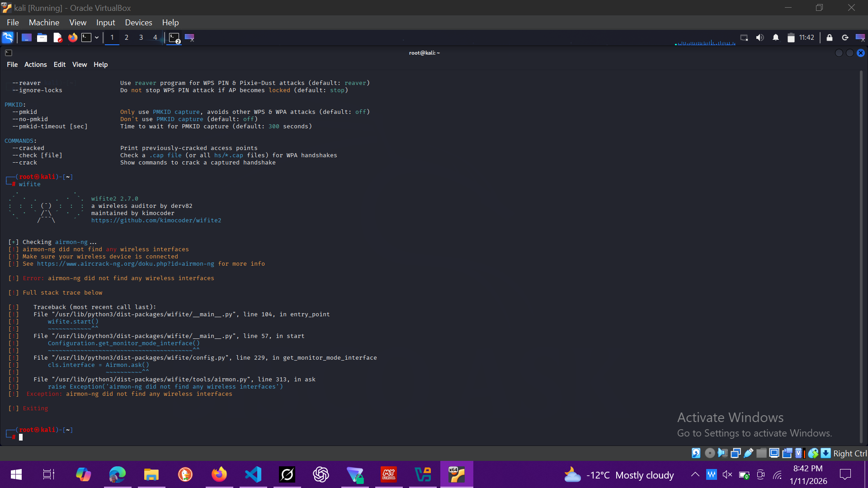Open the text editor launcher in the Kali panel
Viewport: 868px width, 488px height.
[57, 38]
